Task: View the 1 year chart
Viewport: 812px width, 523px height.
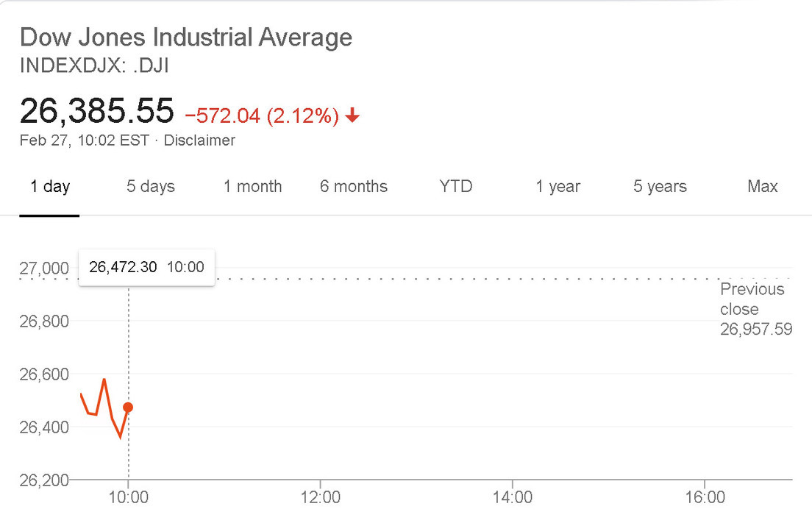Action: pyautogui.click(x=558, y=187)
